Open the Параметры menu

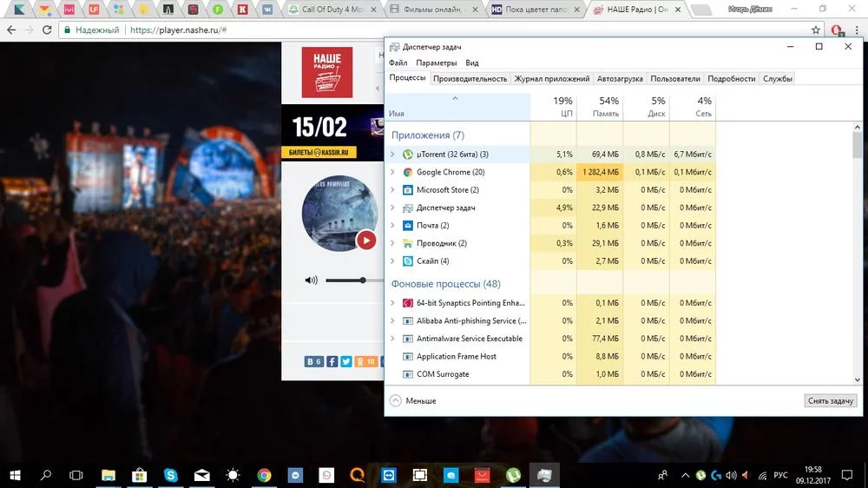(437, 63)
